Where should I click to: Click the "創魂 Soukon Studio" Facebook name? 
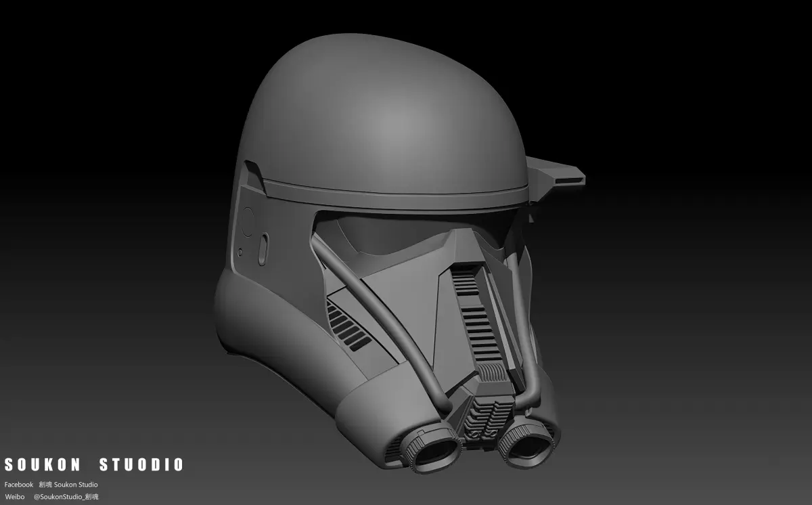point(68,485)
